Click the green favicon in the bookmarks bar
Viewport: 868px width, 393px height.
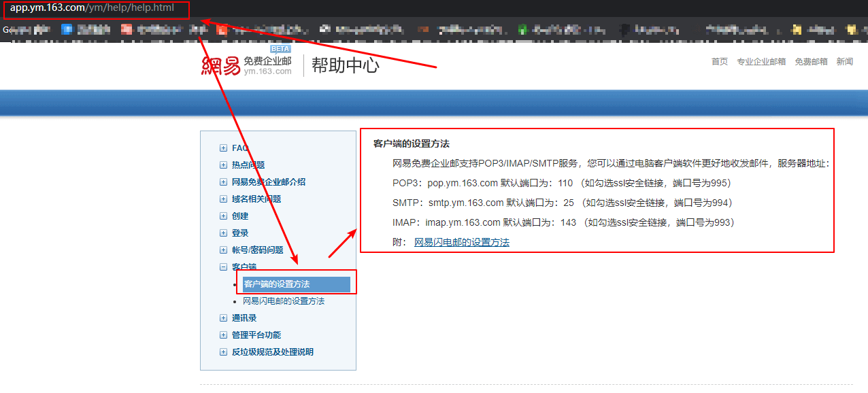point(522,29)
